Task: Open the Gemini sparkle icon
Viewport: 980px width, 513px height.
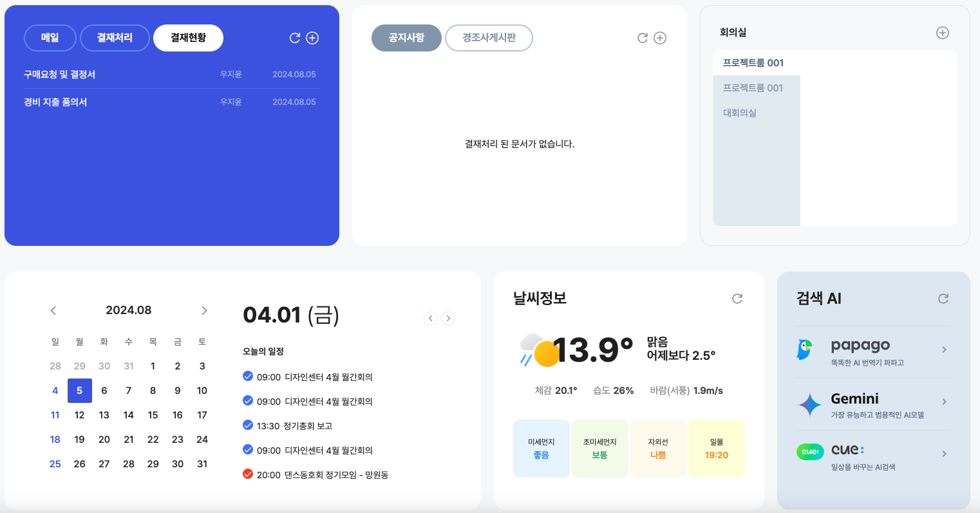Action: coord(809,405)
